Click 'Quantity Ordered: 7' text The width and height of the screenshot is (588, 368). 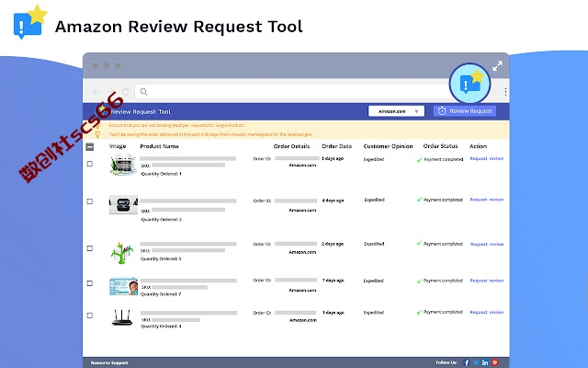click(161, 294)
